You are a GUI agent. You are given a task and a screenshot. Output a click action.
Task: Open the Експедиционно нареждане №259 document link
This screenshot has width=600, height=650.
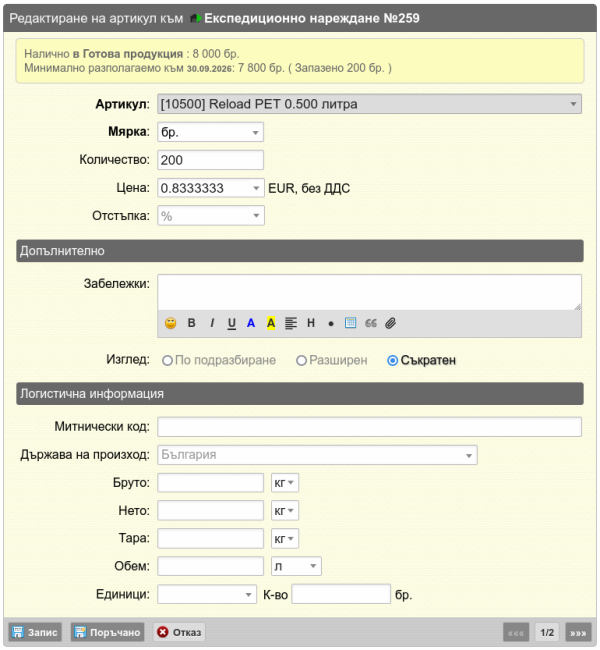click(x=311, y=18)
